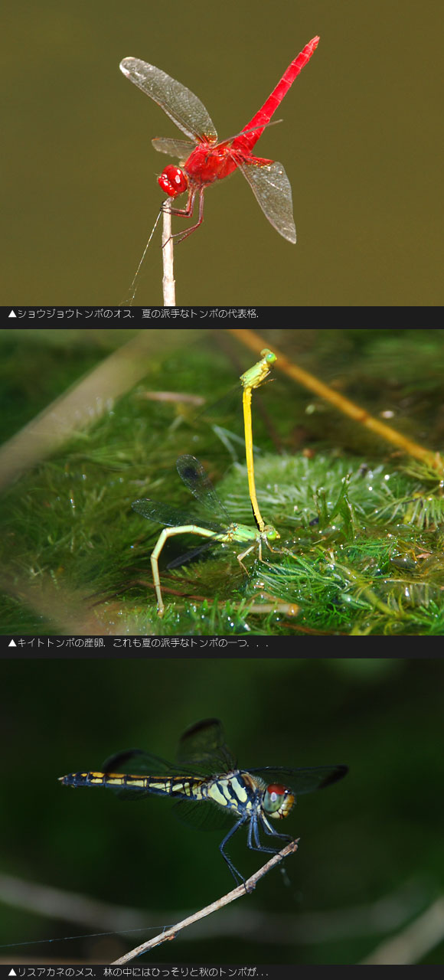The width and height of the screenshot is (444, 980).
Task: Click the triangle marker before キイトトンボ caption
Action: [11, 643]
